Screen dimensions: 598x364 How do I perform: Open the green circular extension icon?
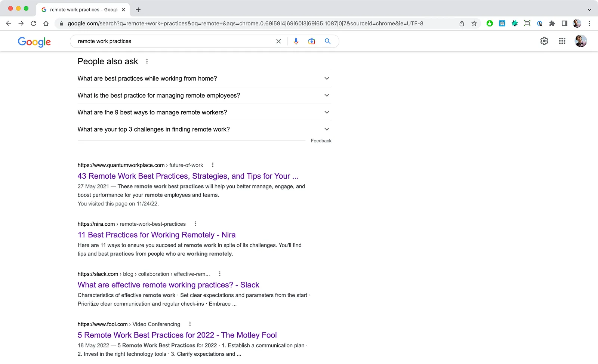click(490, 24)
